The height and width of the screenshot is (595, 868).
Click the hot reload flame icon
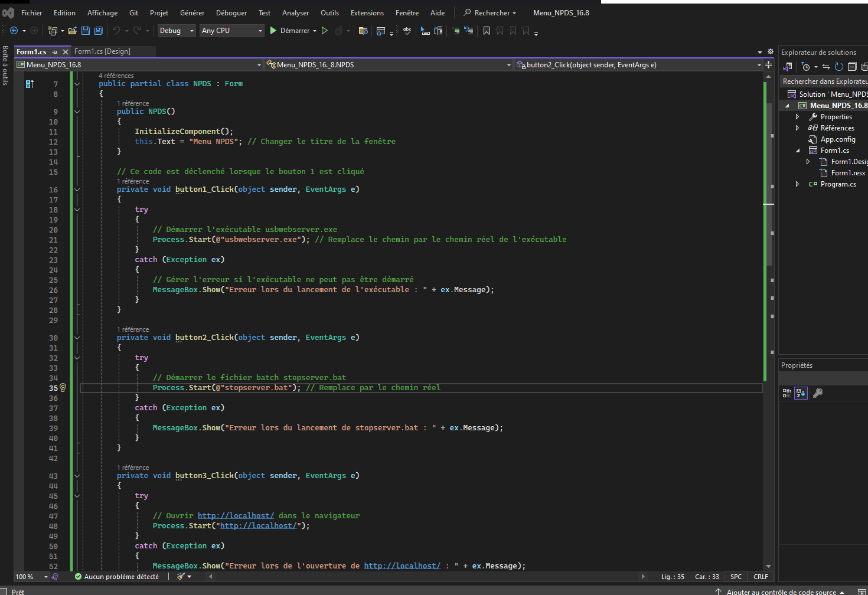pyautogui.click(x=338, y=31)
